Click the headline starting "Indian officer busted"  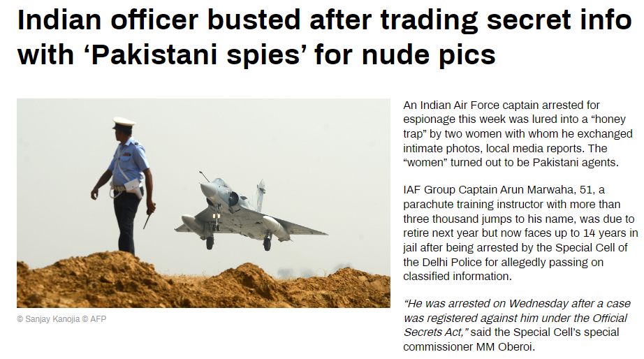point(325,37)
